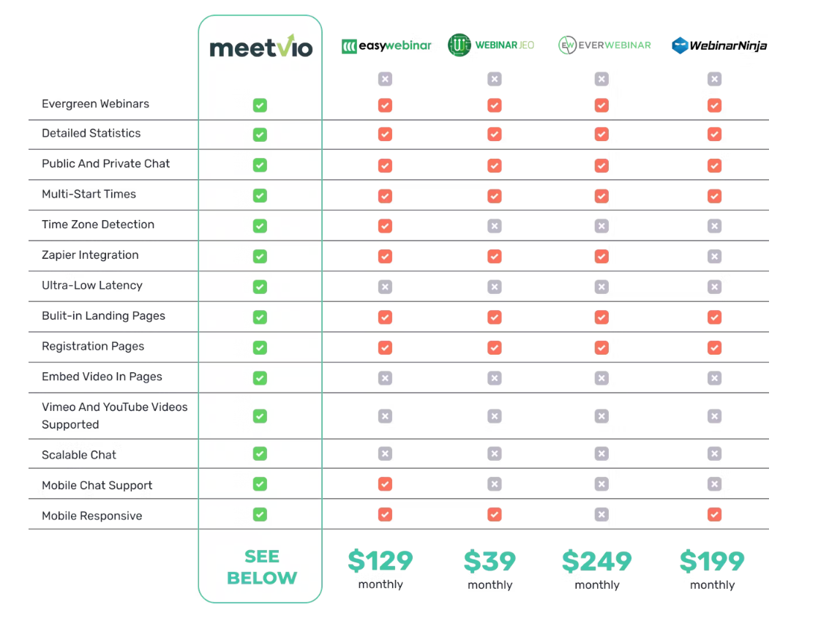Click WebinarJeo's gray X for Scalable Chat
This screenshot has width=840, height=618.
495,453
